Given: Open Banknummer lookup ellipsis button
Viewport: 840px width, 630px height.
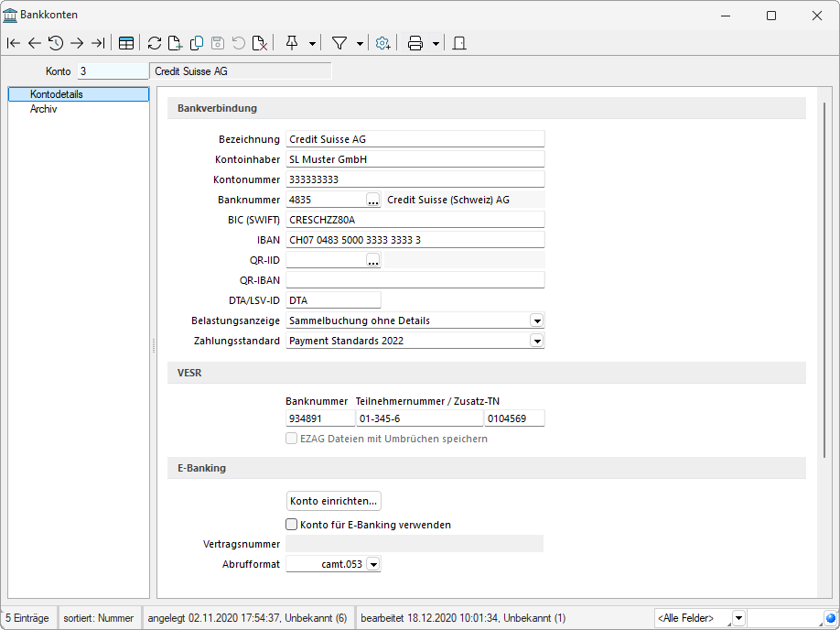Looking at the screenshot, I should [372, 200].
